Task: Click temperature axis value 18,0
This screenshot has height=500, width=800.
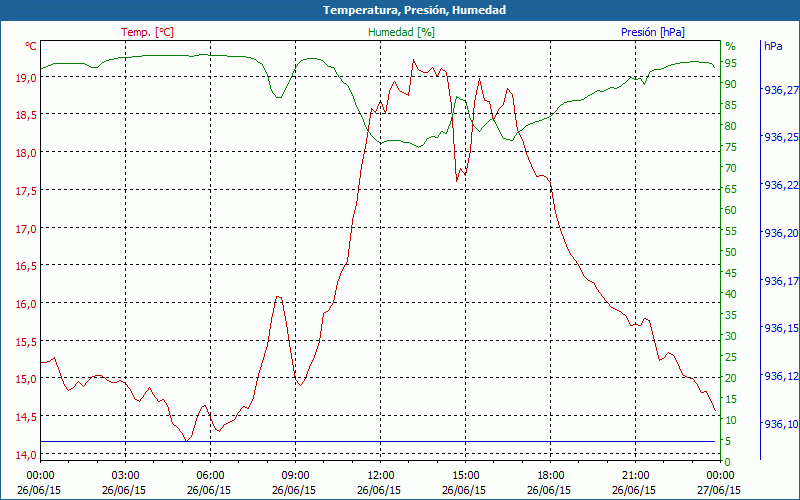Action: coord(26,153)
